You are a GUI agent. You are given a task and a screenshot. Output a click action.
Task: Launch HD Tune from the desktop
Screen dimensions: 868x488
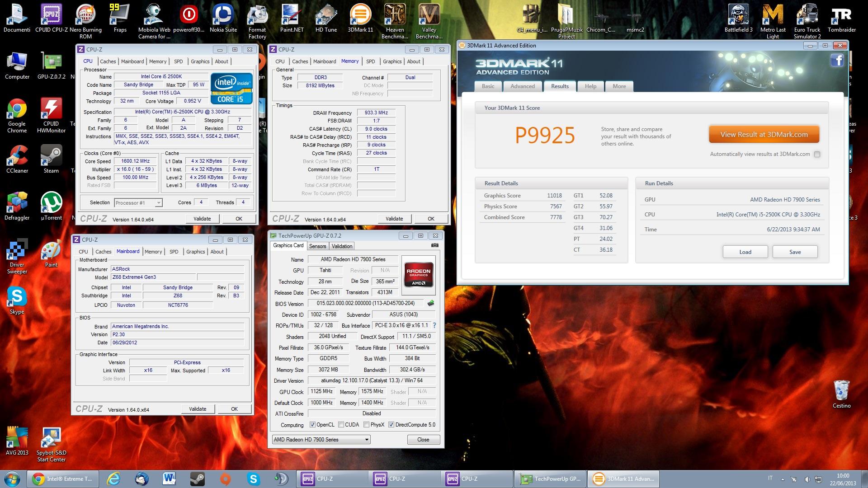[326, 18]
